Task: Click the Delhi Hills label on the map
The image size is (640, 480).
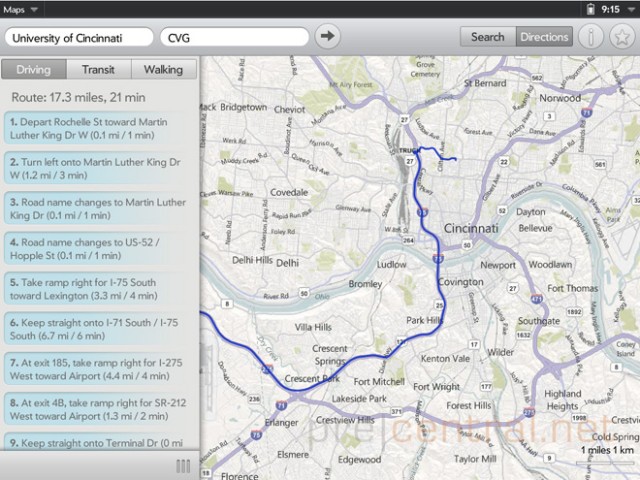Action: coord(252,260)
